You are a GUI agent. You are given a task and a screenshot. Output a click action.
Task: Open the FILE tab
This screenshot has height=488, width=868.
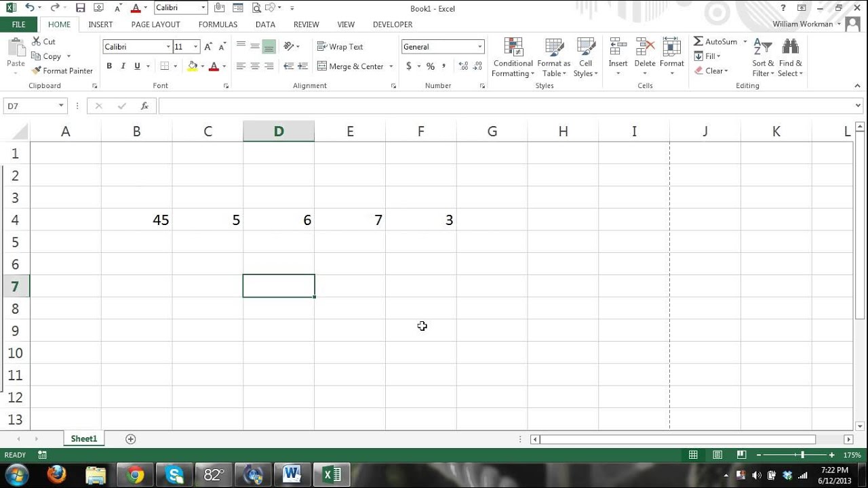[x=19, y=24]
